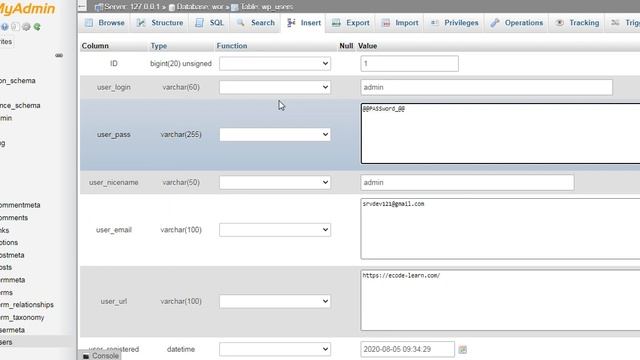Switch to the Search tab
640x360 pixels.
click(x=256, y=23)
